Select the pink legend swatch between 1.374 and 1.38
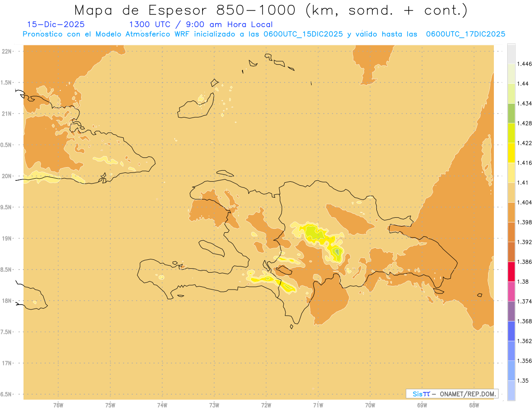Screen dimensions: 532x411 pyautogui.click(x=511, y=291)
